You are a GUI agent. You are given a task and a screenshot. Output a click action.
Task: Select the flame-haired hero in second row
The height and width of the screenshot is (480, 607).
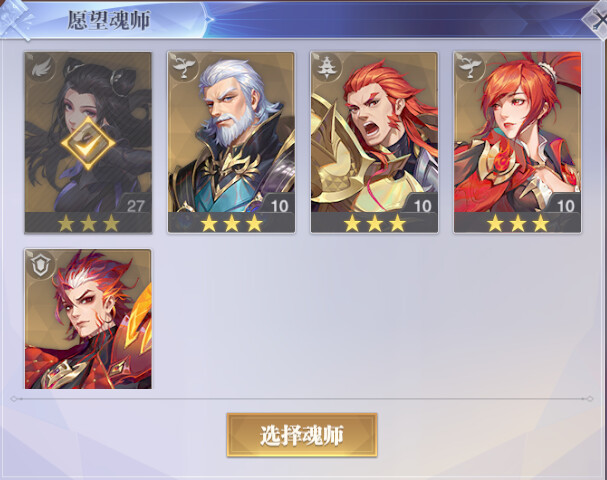coord(88,319)
